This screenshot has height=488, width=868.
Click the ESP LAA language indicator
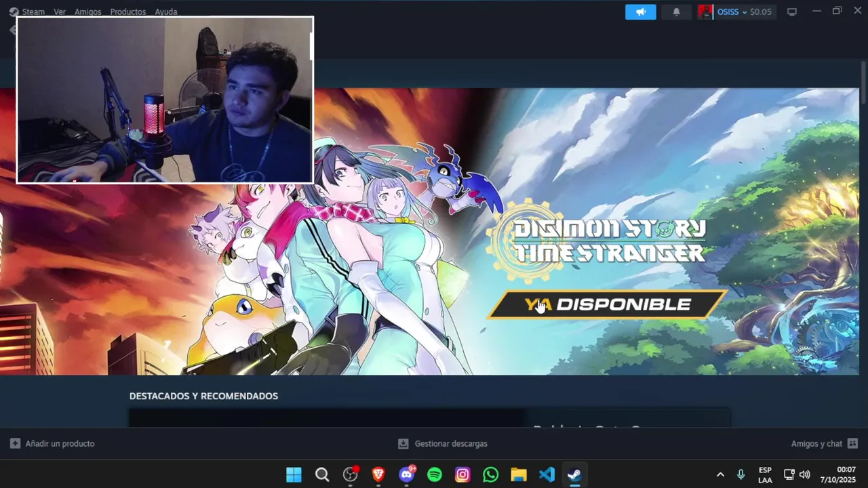coord(765,474)
